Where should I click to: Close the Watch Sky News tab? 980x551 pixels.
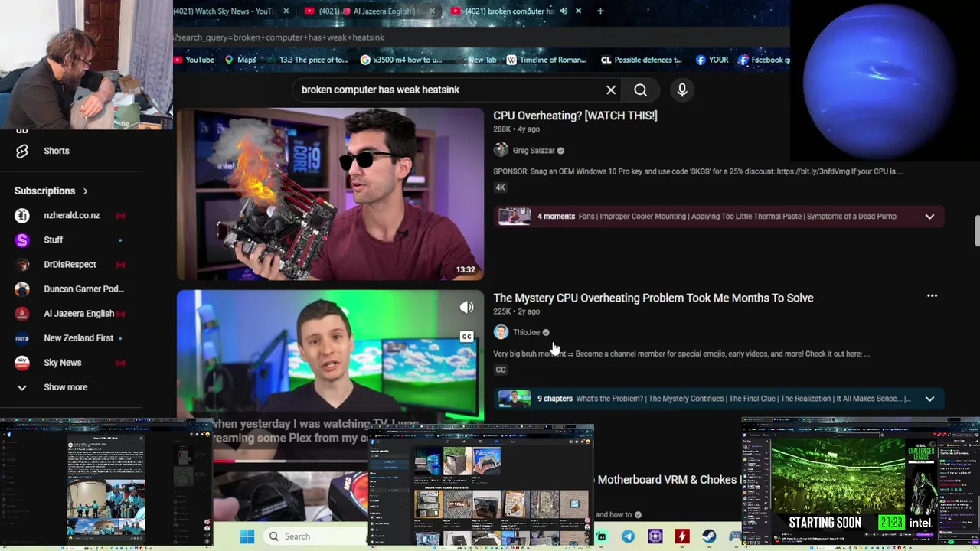[x=286, y=11]
